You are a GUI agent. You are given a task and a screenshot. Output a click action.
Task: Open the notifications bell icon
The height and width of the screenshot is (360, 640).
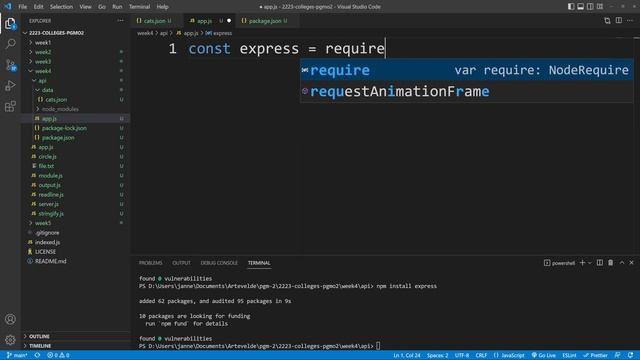631,355
